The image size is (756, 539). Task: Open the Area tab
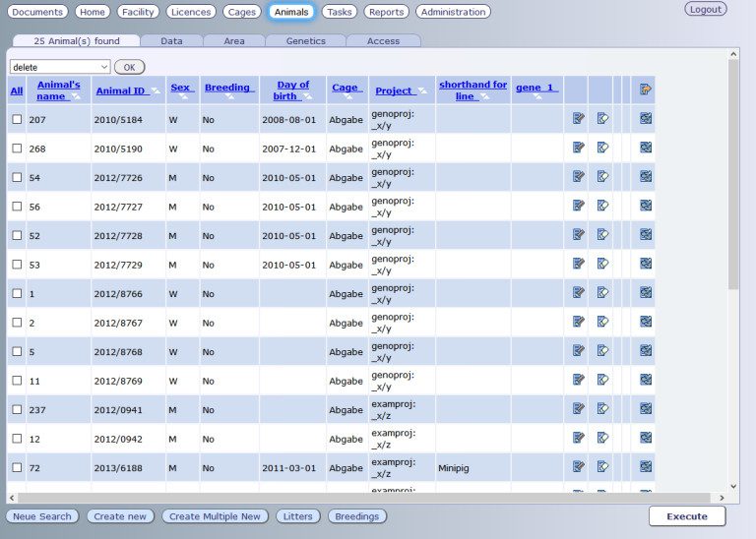coord(234,41)
